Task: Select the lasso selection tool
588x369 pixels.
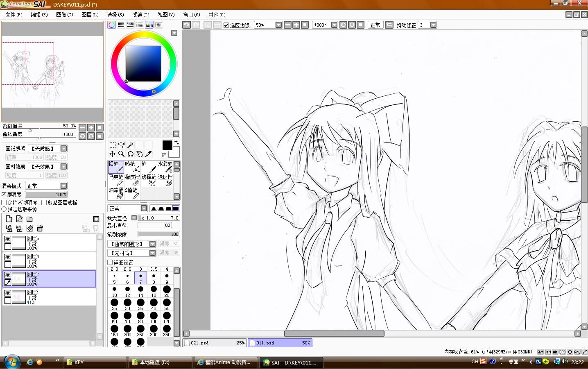Action: 121,145
